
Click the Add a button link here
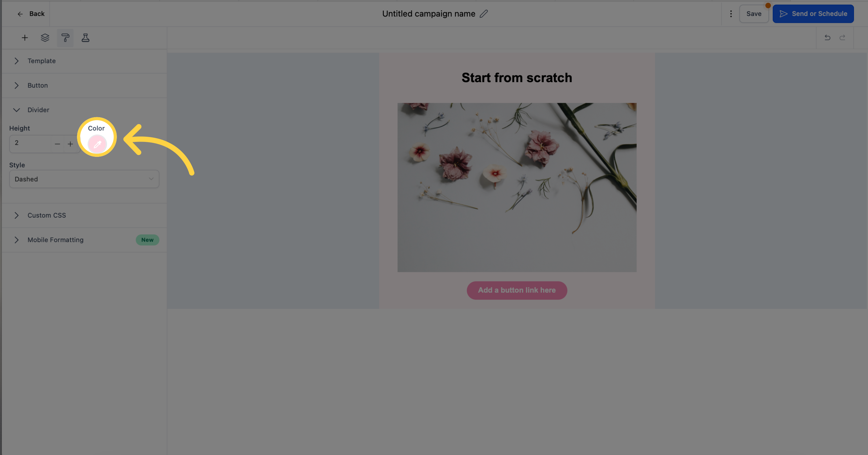pyautogui.click(x=517, y=290)
